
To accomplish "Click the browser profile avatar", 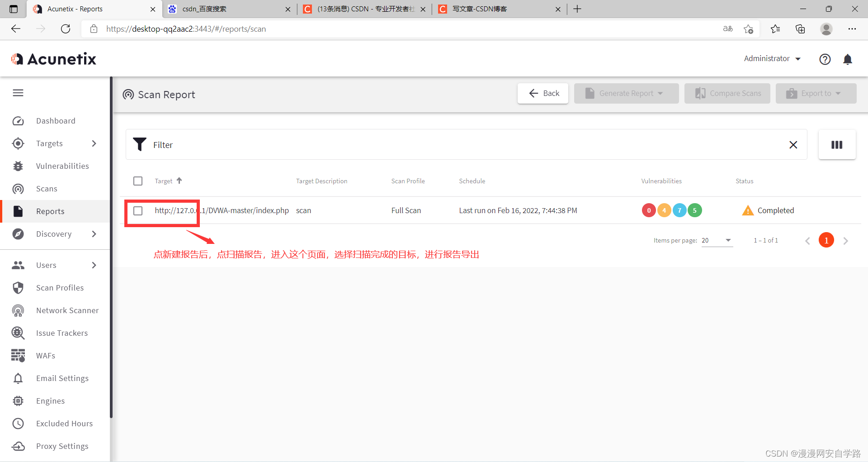I will coord(826,29).
